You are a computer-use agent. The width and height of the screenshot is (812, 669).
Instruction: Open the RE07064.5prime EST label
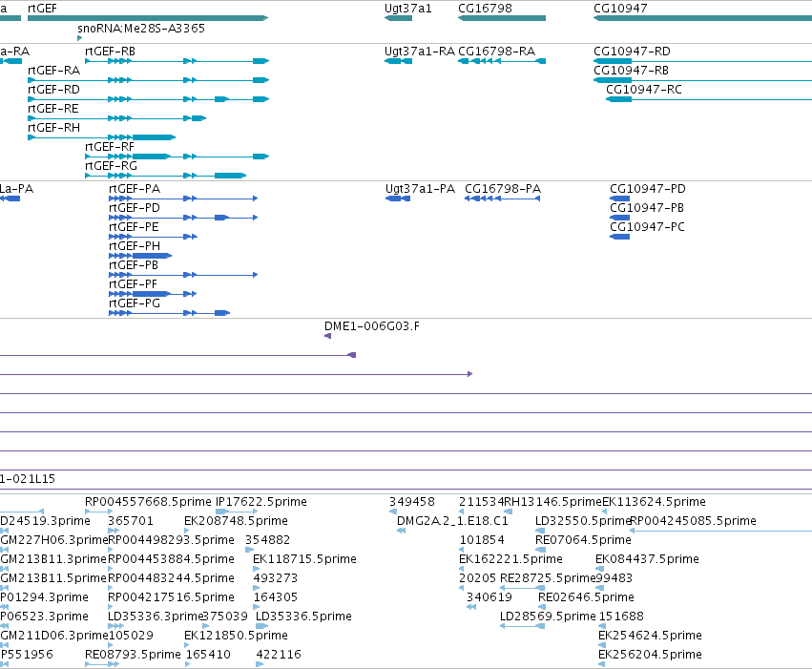point(584,540)
